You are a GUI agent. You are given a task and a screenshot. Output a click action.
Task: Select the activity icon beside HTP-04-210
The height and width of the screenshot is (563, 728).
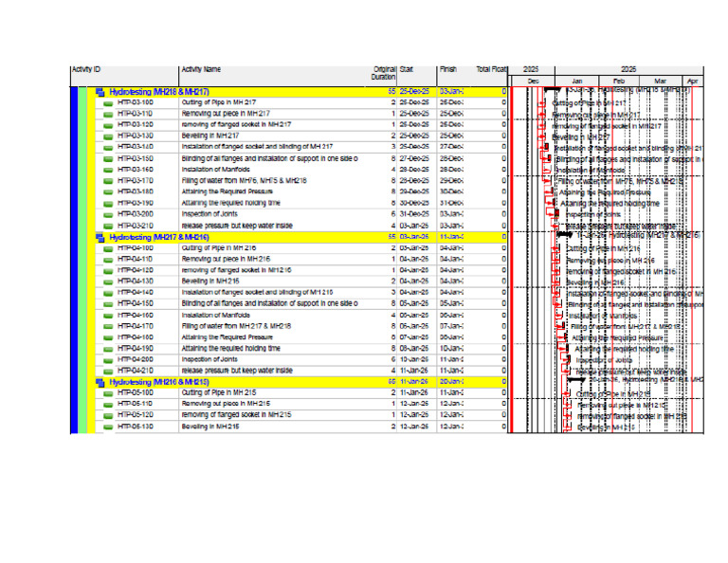coord(108,372)
